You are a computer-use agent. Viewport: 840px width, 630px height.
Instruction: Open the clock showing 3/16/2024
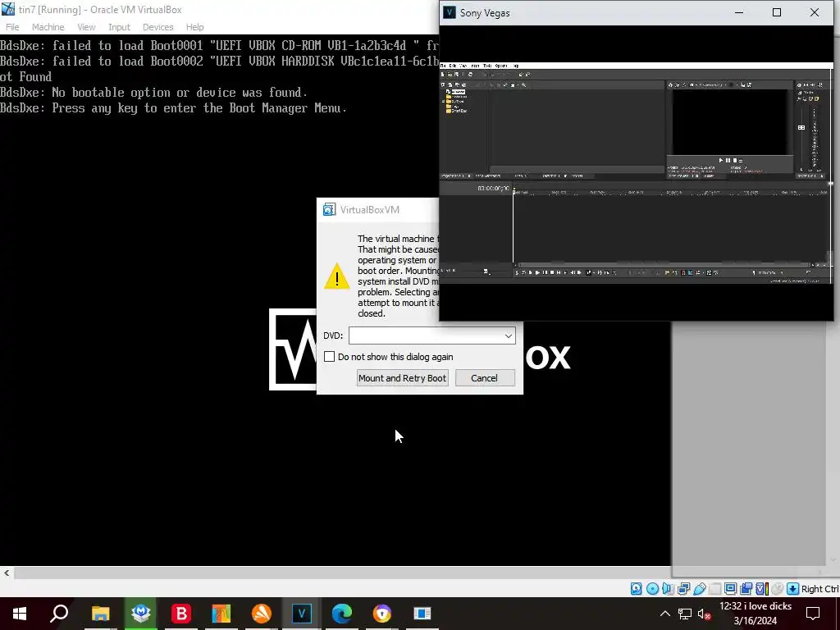[756, 614]
